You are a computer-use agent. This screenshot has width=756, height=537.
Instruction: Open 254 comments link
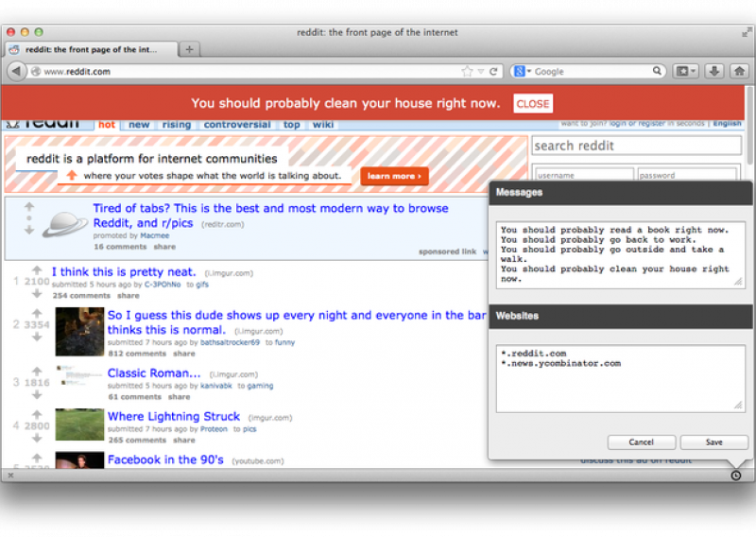click(x=81, y=295)
